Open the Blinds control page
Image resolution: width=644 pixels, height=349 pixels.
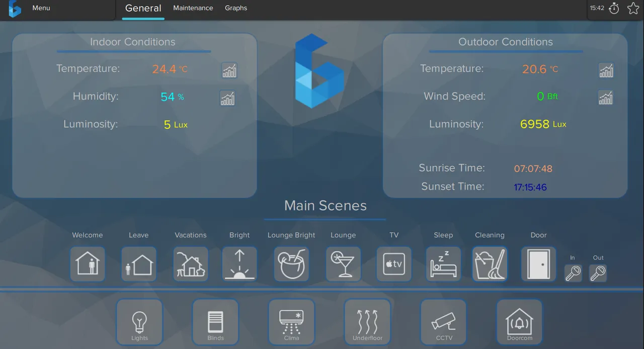tap(215, 322)
